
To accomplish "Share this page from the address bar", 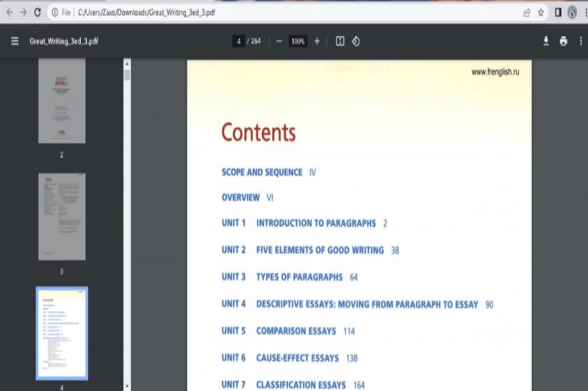I will [x=526, y=12].
